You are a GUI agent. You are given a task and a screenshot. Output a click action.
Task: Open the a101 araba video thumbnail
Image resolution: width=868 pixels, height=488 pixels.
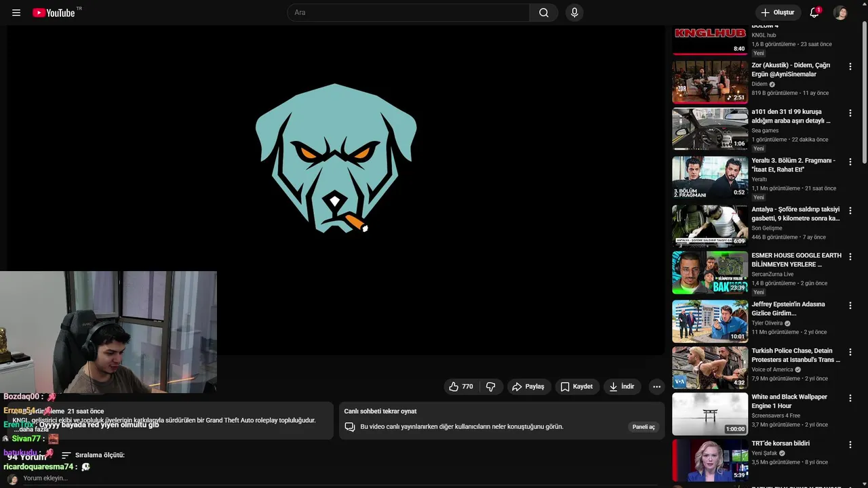coord(710,128)
